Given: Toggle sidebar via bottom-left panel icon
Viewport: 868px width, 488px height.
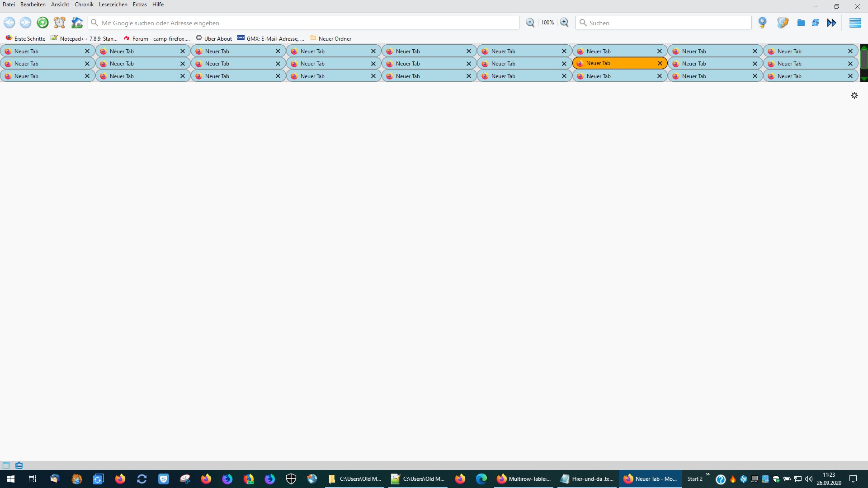Looking at the screenshot, I should click(6, 465).
